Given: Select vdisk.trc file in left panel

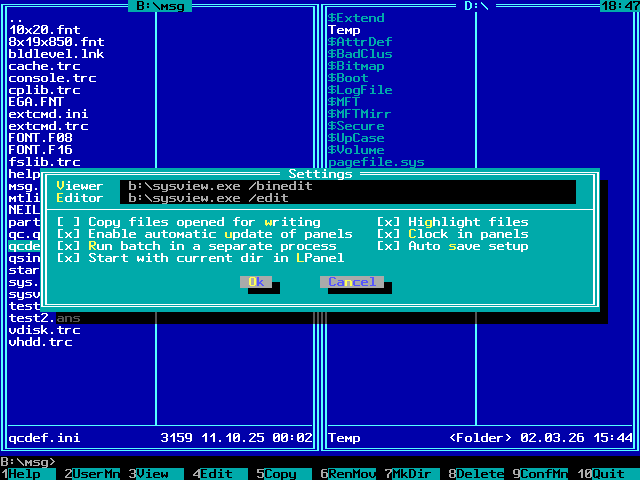Looking at the screenshot, I should pos(44,330).
